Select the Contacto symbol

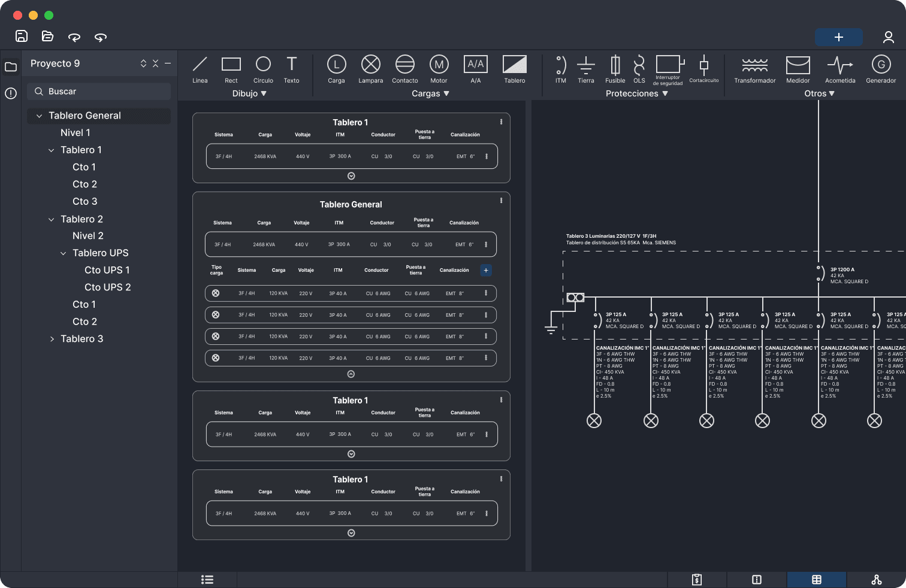[x=405, y=69]
